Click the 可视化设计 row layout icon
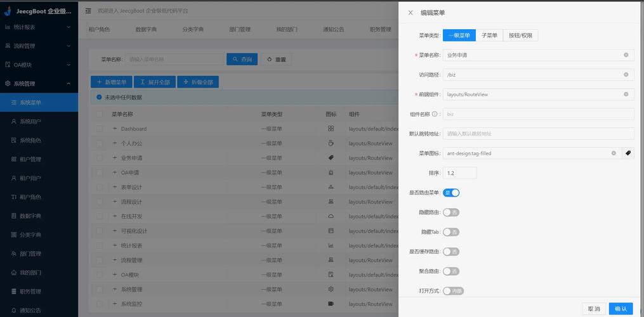The image size is (644, 317). pyautogui.click(x=331, y=231)
